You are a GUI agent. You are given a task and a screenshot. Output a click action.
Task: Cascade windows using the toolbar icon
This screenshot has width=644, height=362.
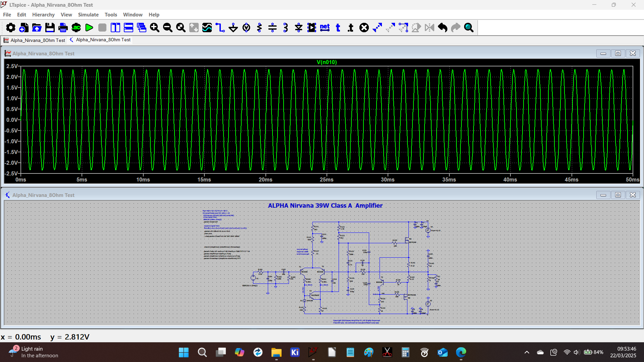[x=142, y=28]
